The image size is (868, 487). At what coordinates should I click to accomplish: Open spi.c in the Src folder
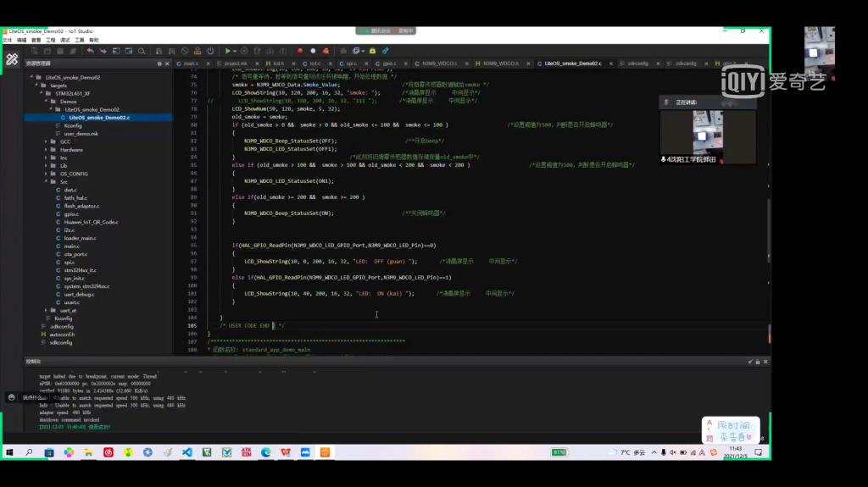click(70, 263)
